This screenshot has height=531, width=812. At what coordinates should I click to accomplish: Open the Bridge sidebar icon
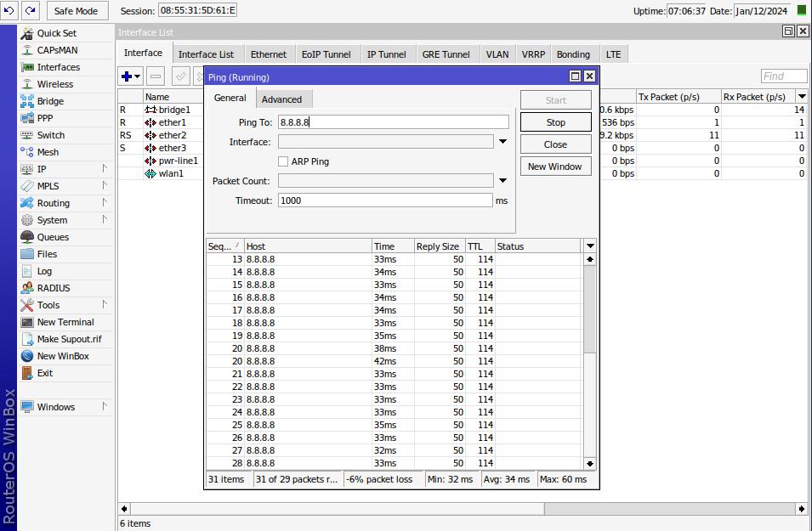[27, 101]
